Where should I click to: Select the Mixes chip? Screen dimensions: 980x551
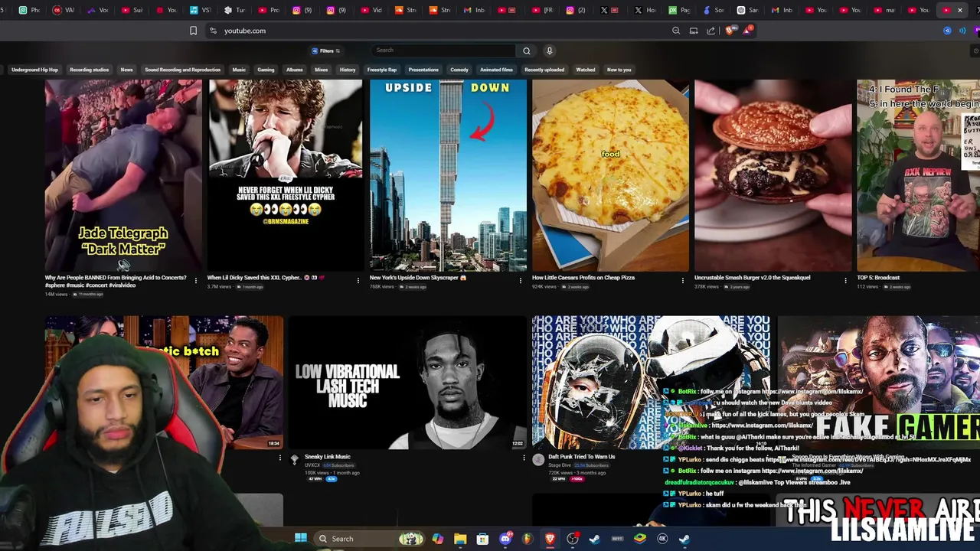point(321,70)
